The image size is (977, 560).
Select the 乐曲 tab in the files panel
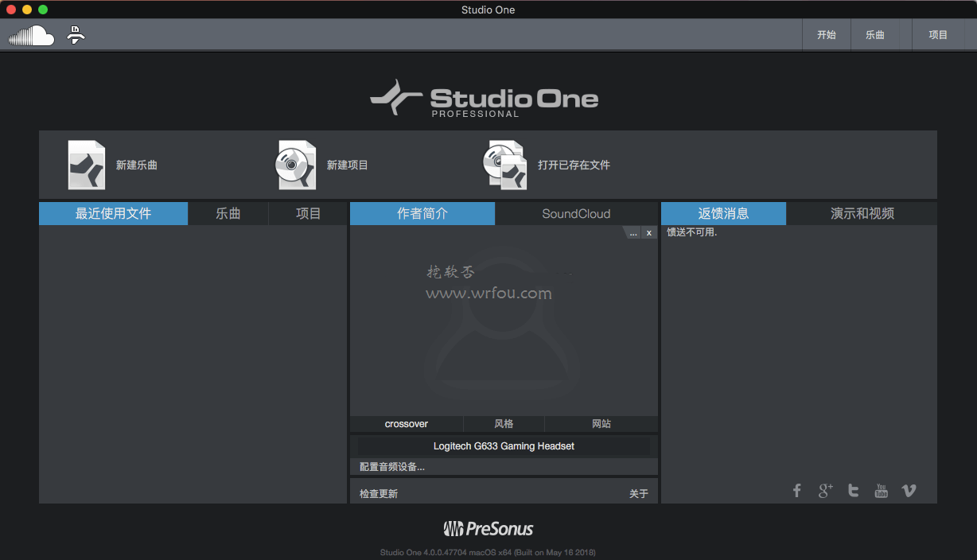click(228, 213)
